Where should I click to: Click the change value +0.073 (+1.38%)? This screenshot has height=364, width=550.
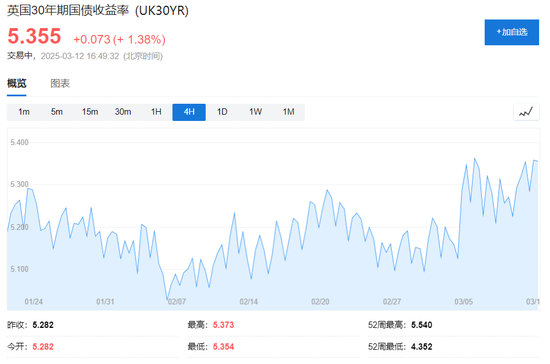coord(119,39)
